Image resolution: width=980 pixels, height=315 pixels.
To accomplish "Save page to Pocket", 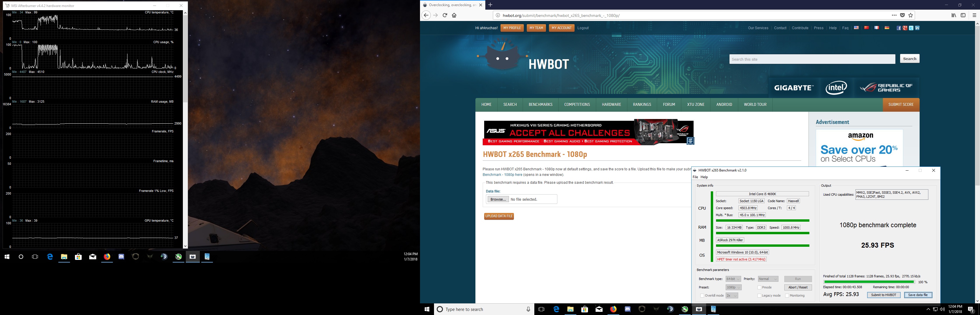I will pyautogui.click(x=902, y=15).
